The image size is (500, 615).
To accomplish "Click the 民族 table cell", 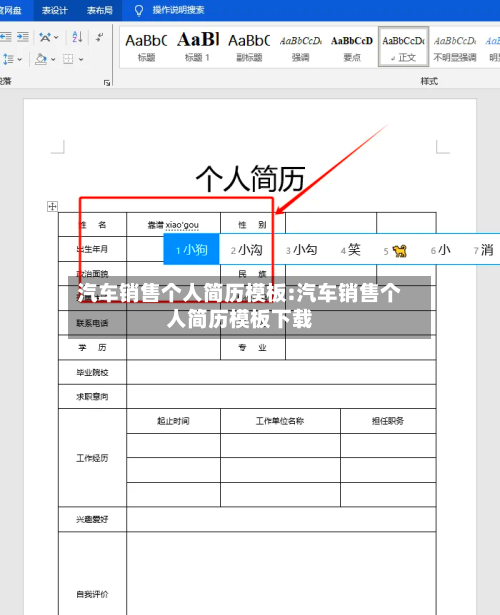I will pos(253,273).
